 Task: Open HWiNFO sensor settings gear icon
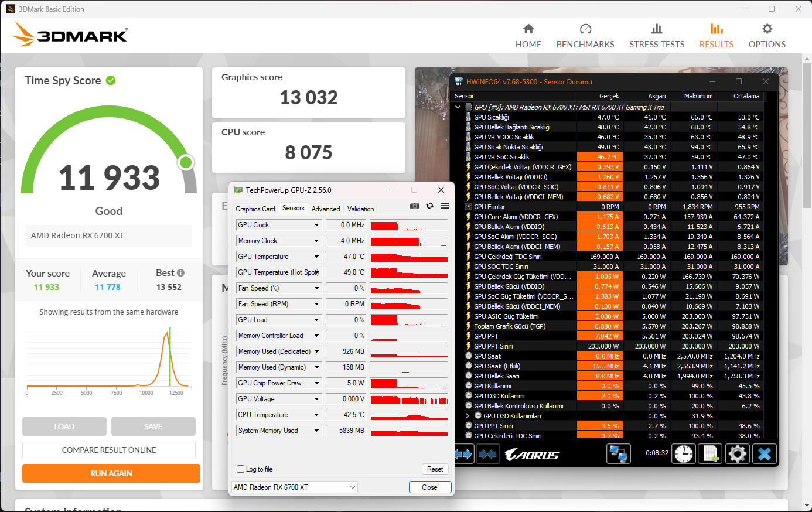click(738, 453)
